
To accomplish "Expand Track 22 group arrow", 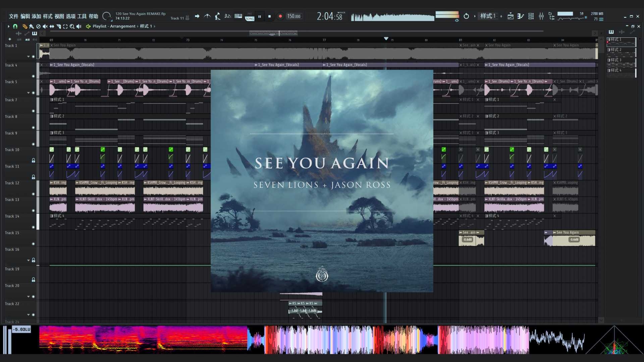I will click(x=29, y=314).
